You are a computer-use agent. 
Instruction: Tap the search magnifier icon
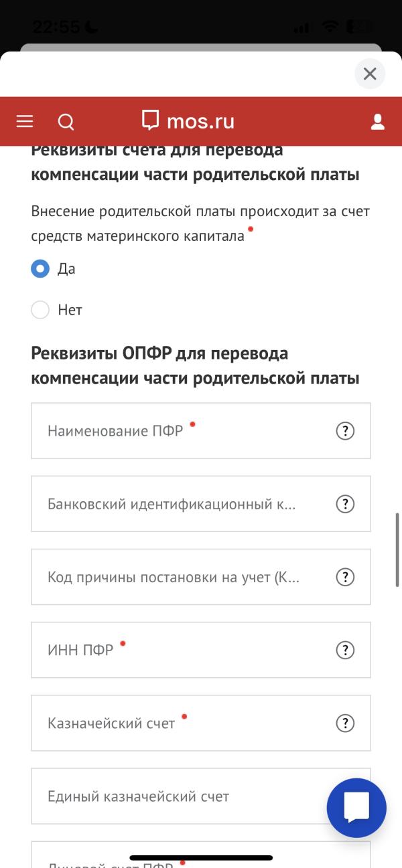(66, 122)
